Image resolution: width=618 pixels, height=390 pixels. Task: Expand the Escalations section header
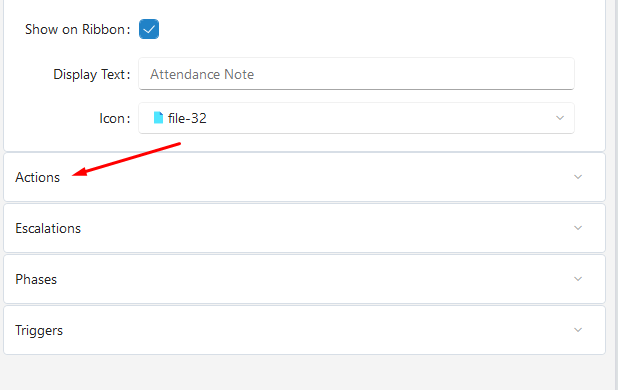coord(304,228)
